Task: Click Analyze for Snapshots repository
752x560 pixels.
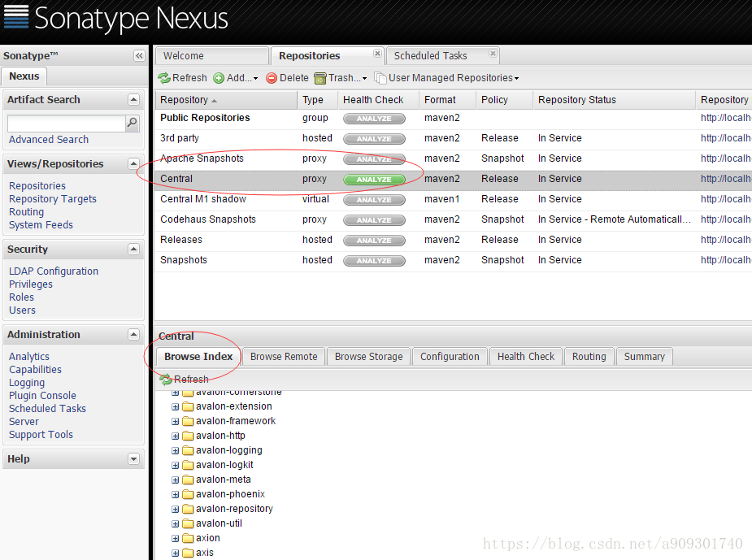Action: click(374, 260)
